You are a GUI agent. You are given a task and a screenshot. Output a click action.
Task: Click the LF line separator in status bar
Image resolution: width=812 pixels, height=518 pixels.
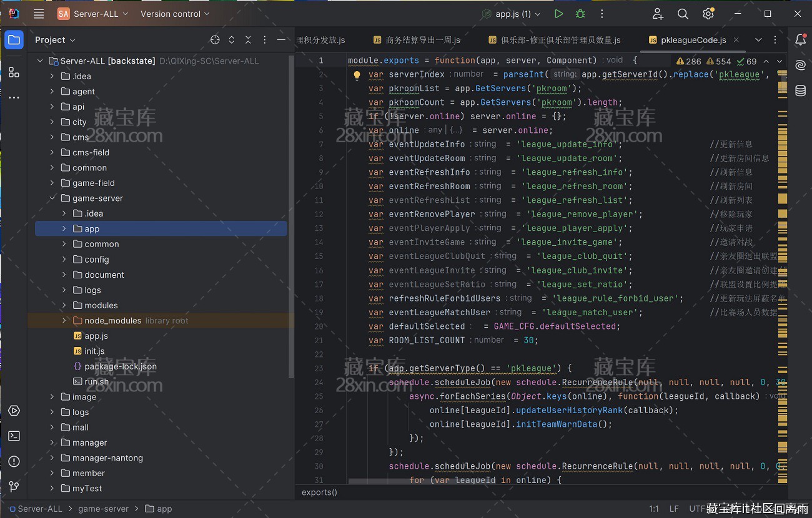[x=674, y=509]
